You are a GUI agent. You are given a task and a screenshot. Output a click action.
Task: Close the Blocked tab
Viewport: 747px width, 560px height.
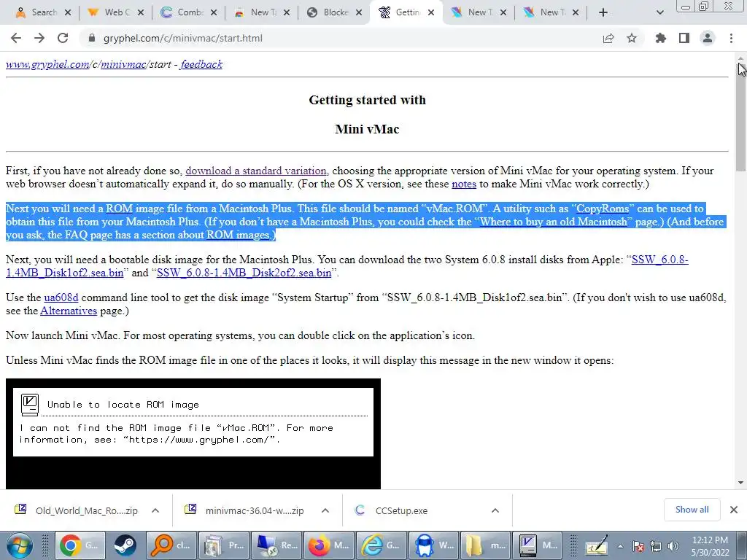pos(359,12)
